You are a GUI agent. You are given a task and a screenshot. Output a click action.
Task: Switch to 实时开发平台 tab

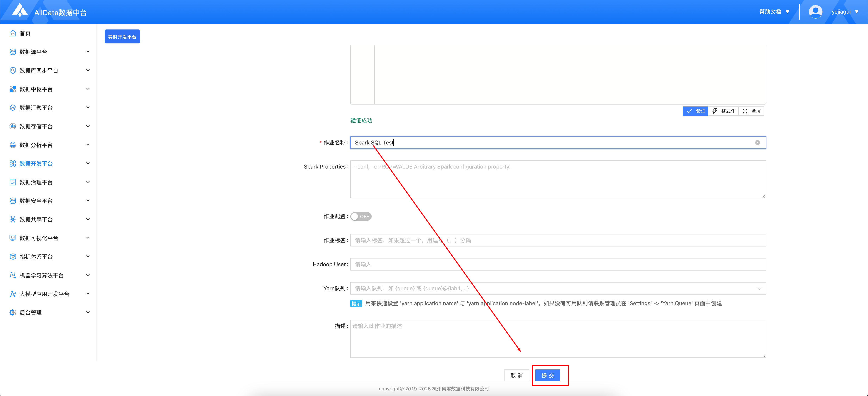(x=122, y=37)
